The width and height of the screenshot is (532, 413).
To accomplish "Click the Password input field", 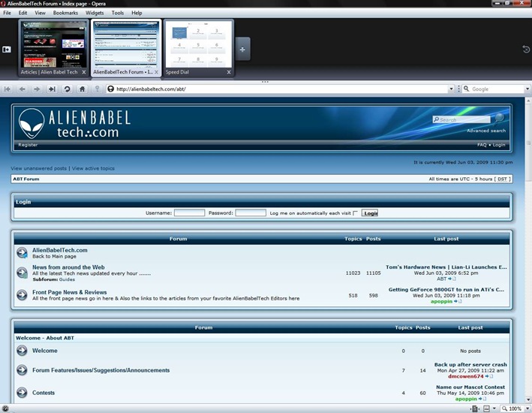I will click(251, 213).
